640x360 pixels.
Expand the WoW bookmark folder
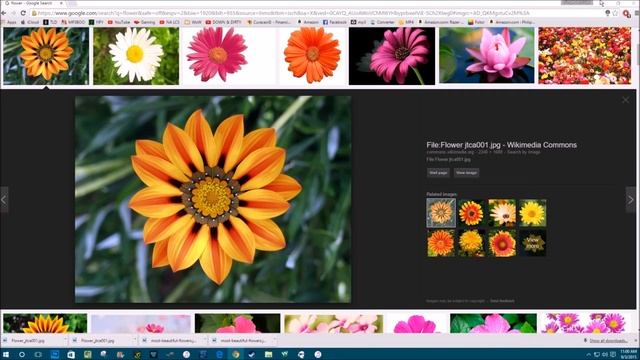pyautogui.click(x=193, y=22)
